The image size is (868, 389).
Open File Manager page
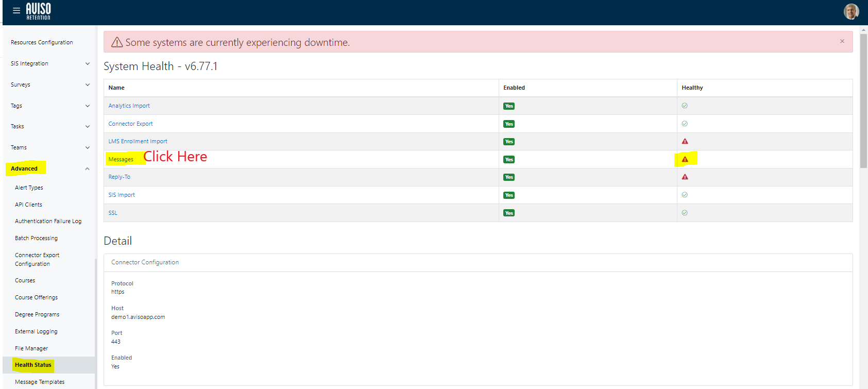pyautogui.click(x=31, y=348)
